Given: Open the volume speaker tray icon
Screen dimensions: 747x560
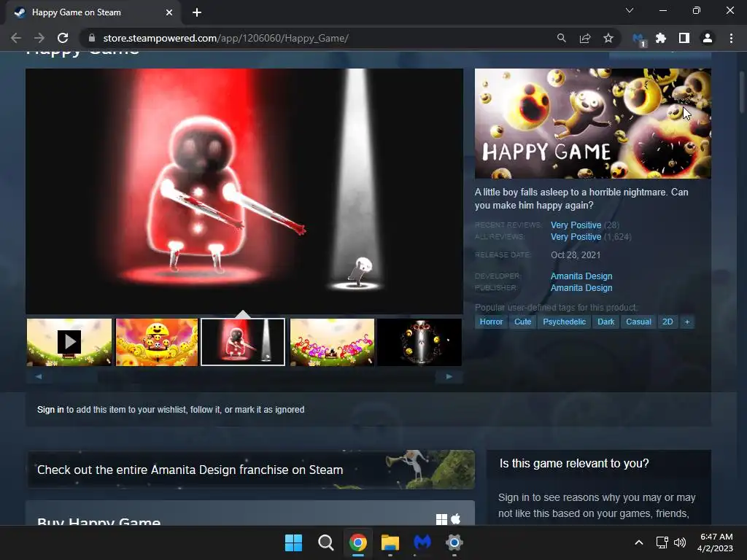Looking at the screenshot, I should [x=680, y=542].
